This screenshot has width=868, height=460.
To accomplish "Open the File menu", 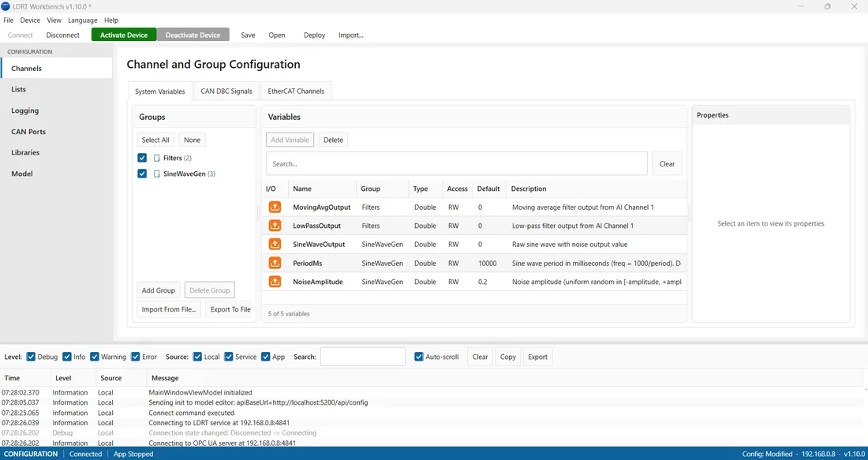I will (x=9, y=20).
